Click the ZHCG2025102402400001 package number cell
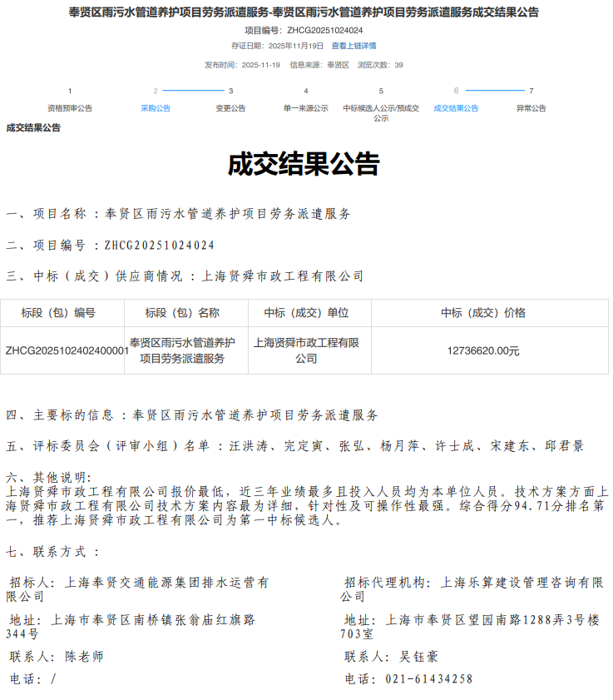 (x=63, y=350)
